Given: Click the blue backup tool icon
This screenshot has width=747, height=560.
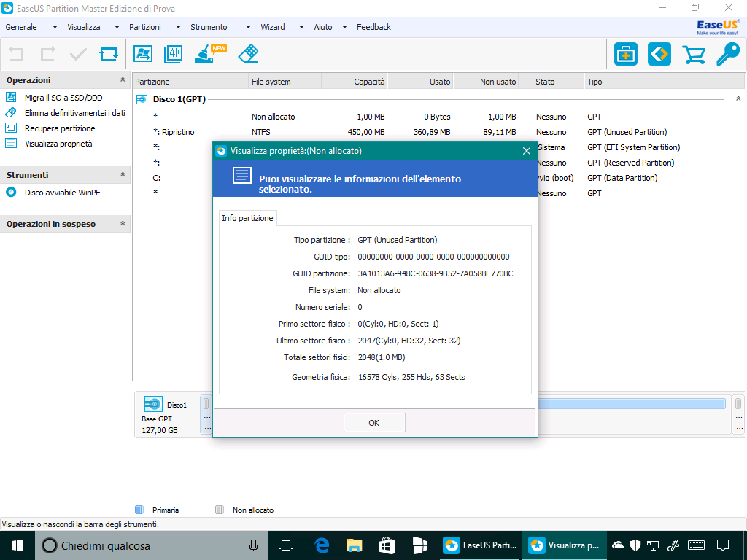Looking at the screenshot, I should coord(659,54).
